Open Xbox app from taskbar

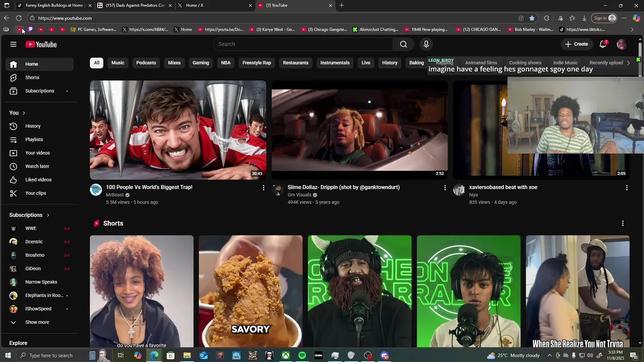[285, 355]
